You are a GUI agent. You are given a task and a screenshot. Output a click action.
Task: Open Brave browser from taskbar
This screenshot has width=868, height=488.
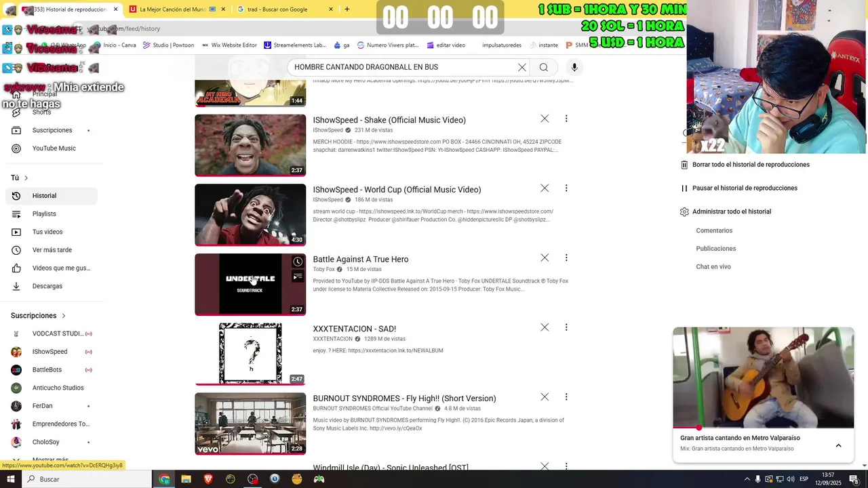click(208, 479)
